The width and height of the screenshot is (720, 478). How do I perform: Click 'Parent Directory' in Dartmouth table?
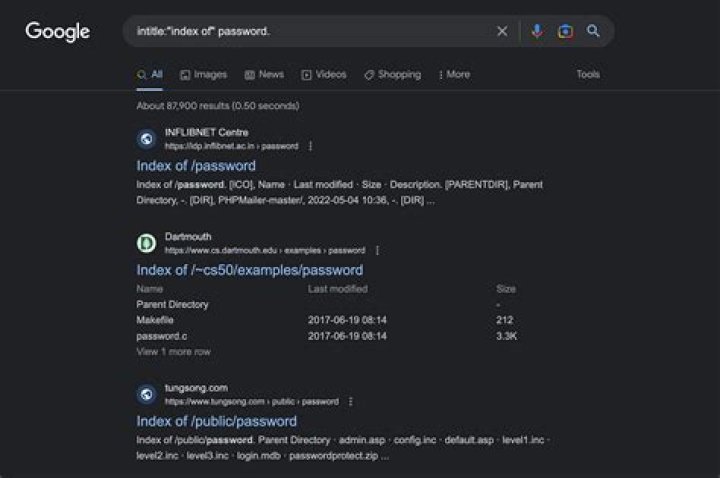click(x=172, y=304)
